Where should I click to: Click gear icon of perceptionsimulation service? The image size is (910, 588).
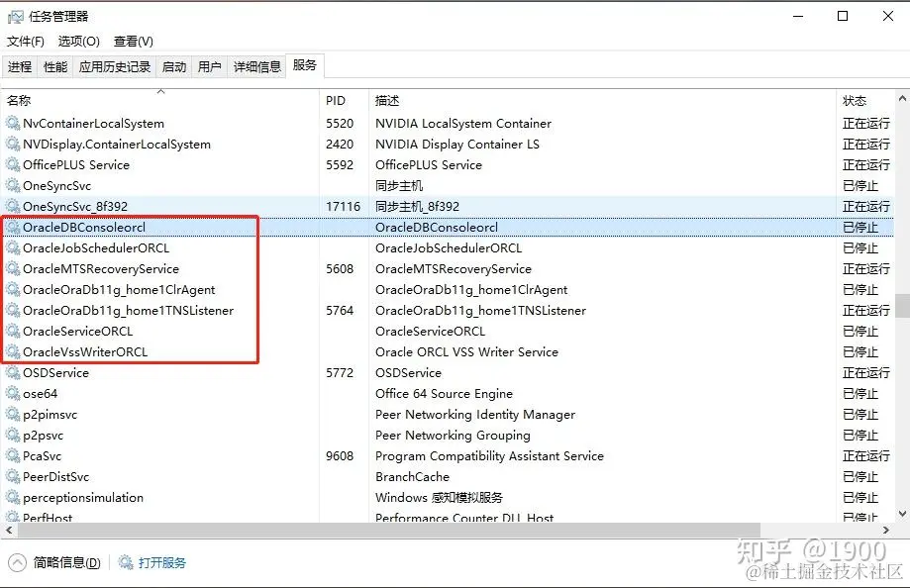point(13,498)
